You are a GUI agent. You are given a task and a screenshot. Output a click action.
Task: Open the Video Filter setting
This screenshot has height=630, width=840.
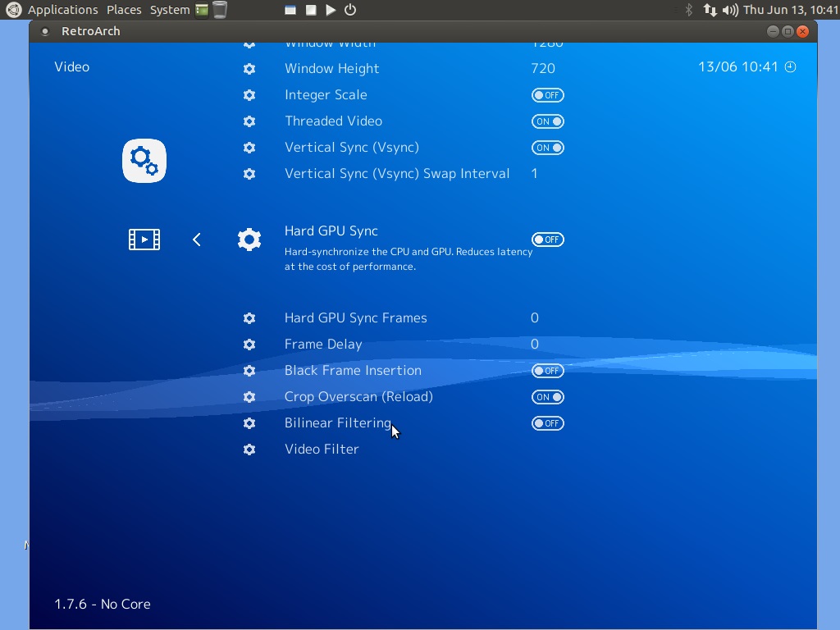[322, 450]
